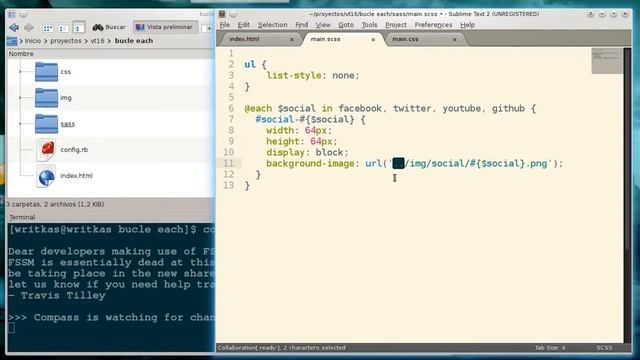The image size is (640, 360).
Task: Click the css folder name
Action: (66, 72)
